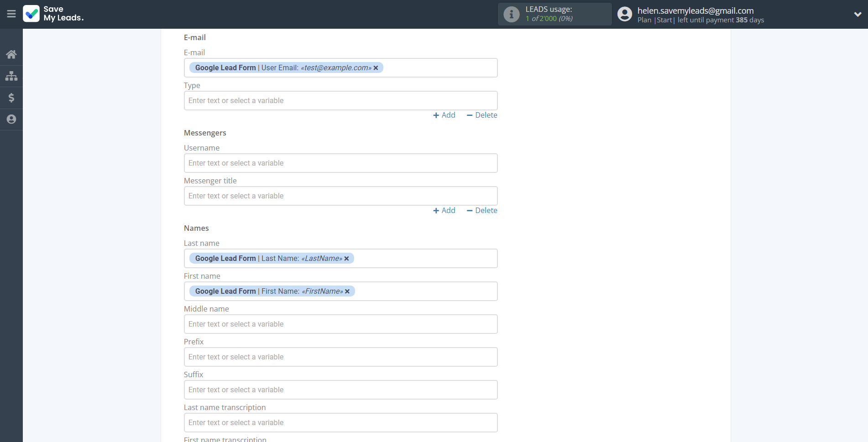Open the billing dollar icon
868x442 pixels.
coord(11,98)
